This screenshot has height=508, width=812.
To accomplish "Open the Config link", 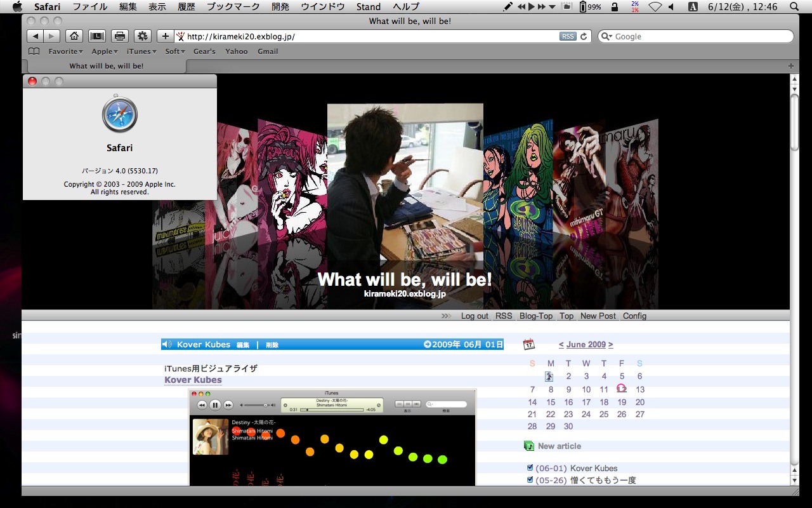I will pyautogui.click(x=634, y=316).
